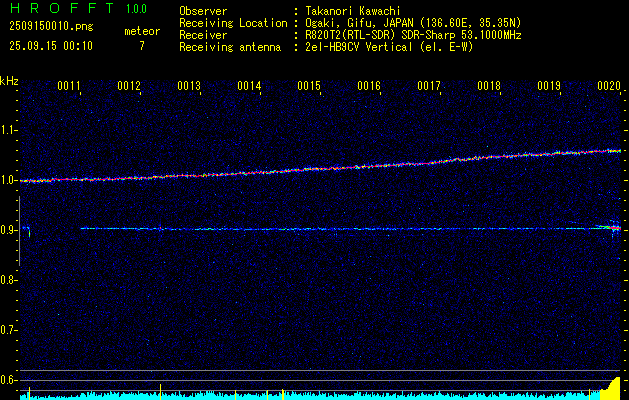
Task: Click the Receiver field label
Action: 203,35
